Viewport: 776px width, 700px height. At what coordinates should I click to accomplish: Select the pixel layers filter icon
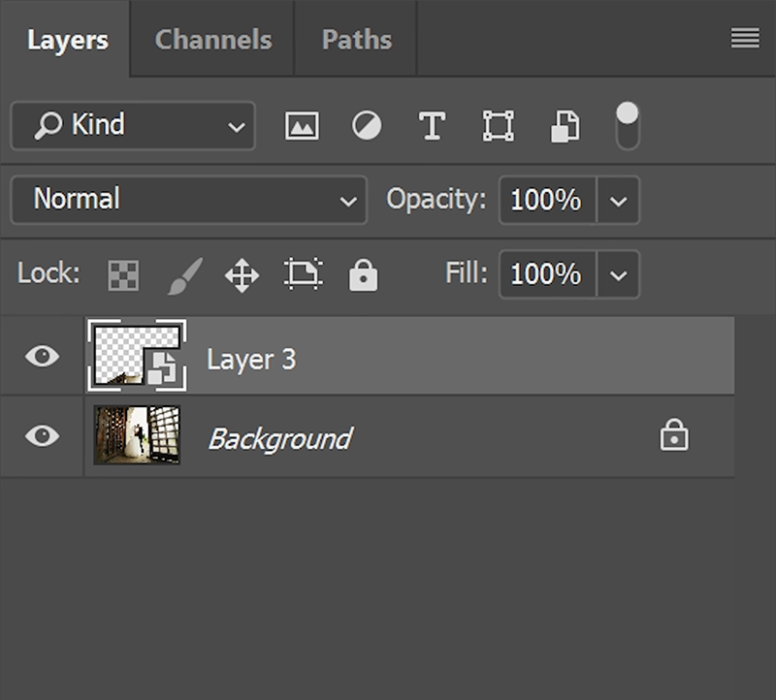click(301, 125)
